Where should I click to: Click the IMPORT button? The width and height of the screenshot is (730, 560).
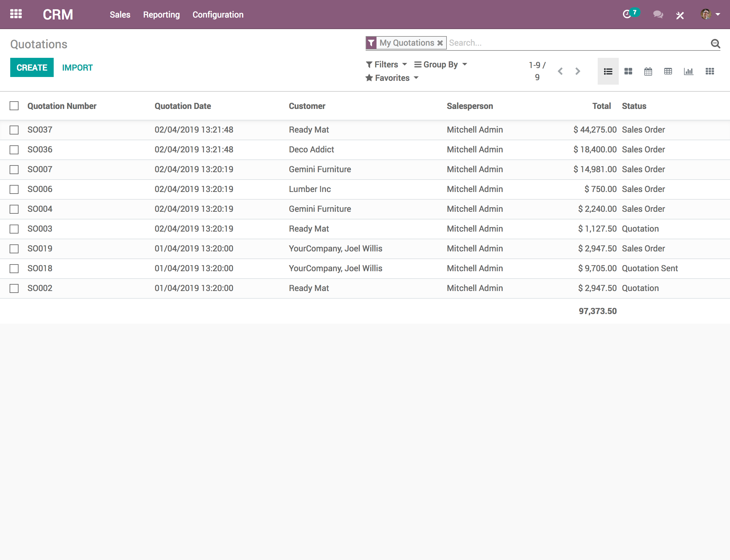coord(78,68)
